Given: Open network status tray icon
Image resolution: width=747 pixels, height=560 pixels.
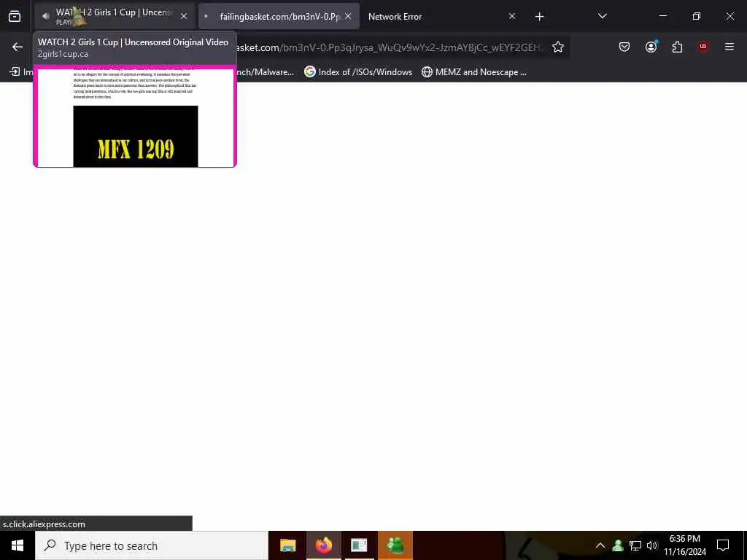Looking at the screenshot, I should click(635, 545).
